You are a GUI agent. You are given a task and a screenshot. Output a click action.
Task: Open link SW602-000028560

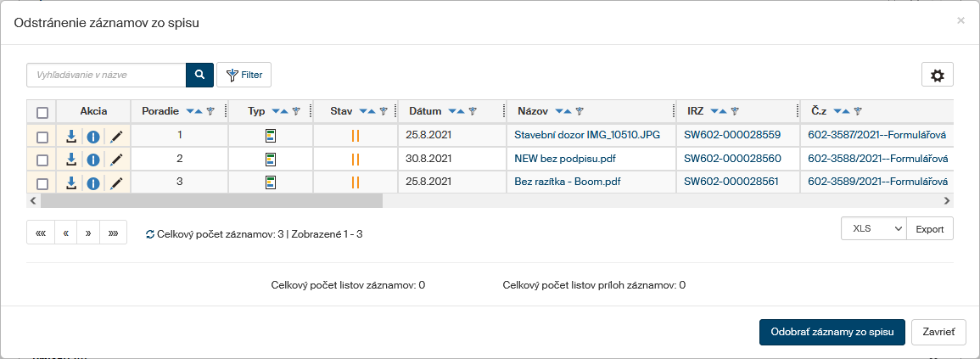(x=732, y=159)
